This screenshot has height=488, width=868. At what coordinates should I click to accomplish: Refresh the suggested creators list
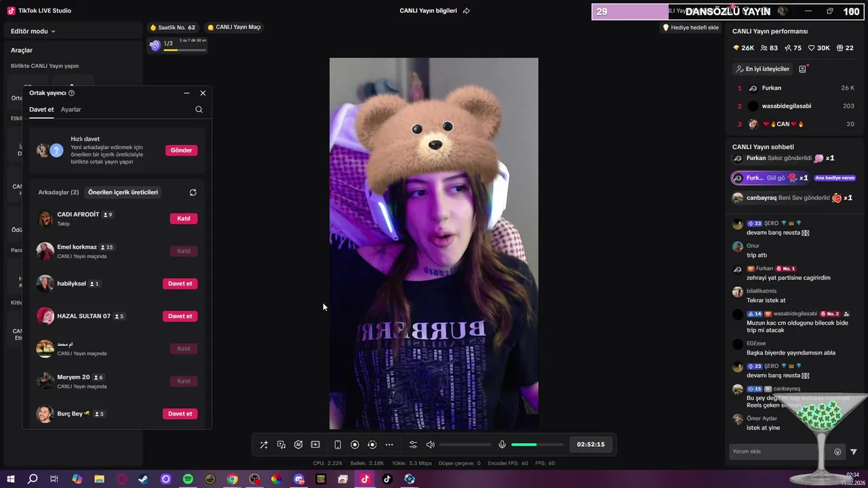click(x=193, y=192)
